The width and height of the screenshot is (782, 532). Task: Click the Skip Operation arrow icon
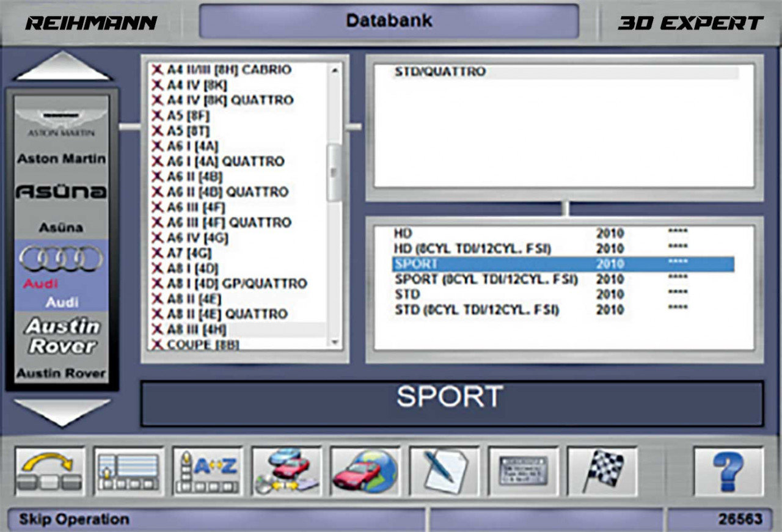click(x=50, y=471)
